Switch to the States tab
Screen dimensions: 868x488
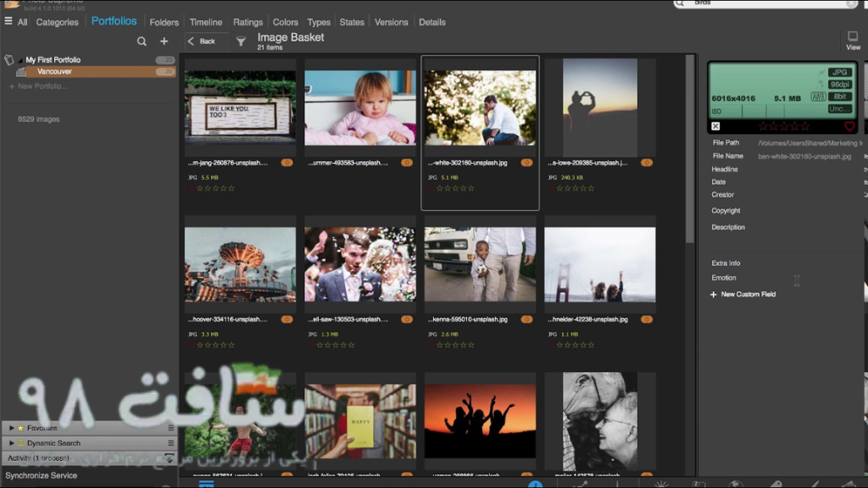coord(352,22)
